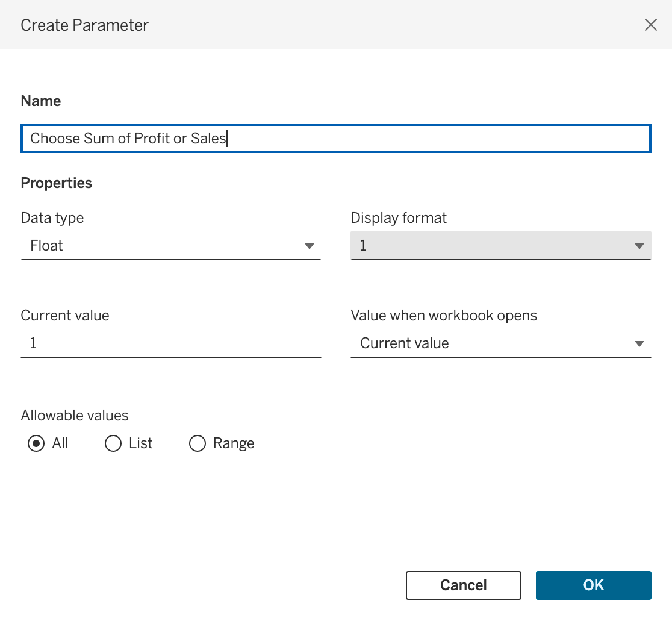Click the Properties heading
The height and width of the screenshot is (618, 672).
point(56,183)
